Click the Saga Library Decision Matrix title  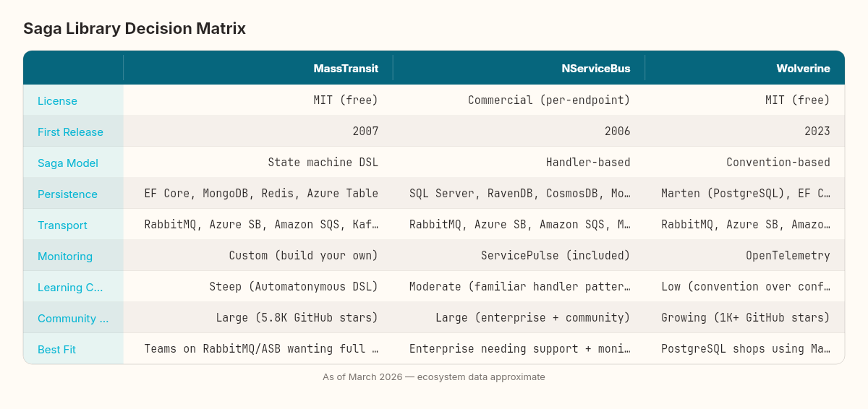coord(135,28)
